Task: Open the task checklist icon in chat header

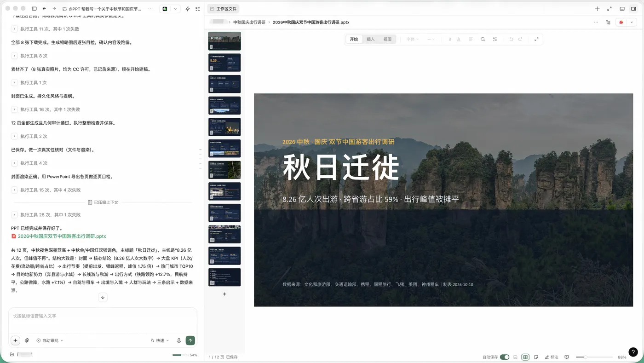Action: pos(198,9)
